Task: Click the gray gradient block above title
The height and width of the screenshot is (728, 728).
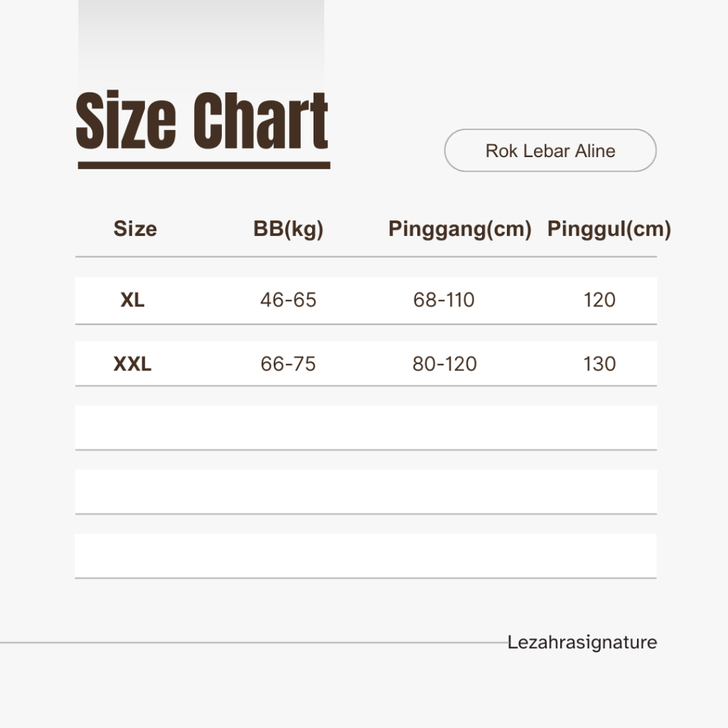Action: [x=201, y=44]
